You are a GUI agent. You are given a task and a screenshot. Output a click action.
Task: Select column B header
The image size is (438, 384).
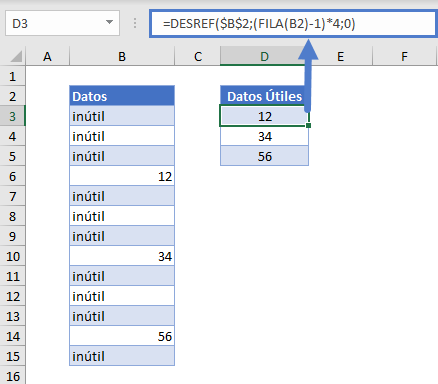[x=122, y=56]
